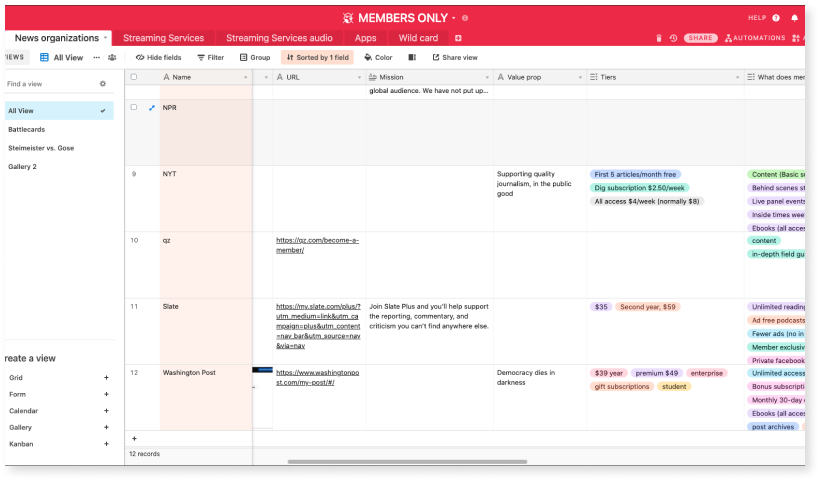Expand the NPR record with arrow icon
Viewport: 821px width, 481px height.
[x=152, y=108]
